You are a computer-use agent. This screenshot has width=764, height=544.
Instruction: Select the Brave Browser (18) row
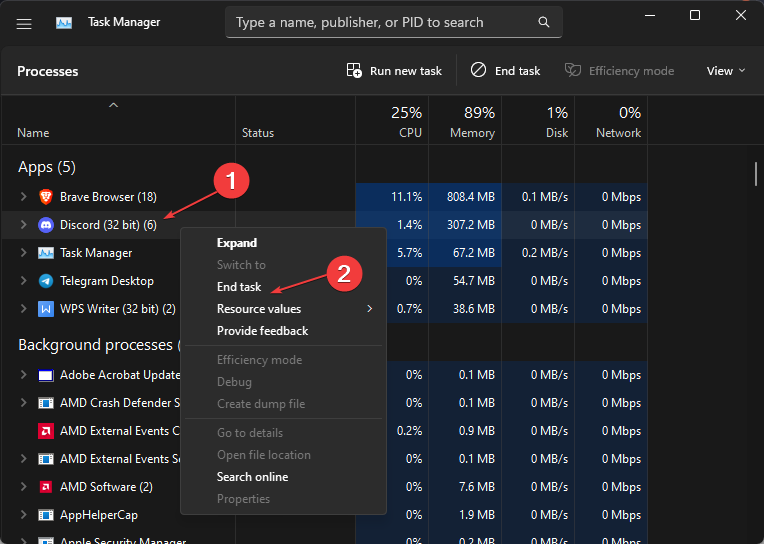(x=325, y=197)
